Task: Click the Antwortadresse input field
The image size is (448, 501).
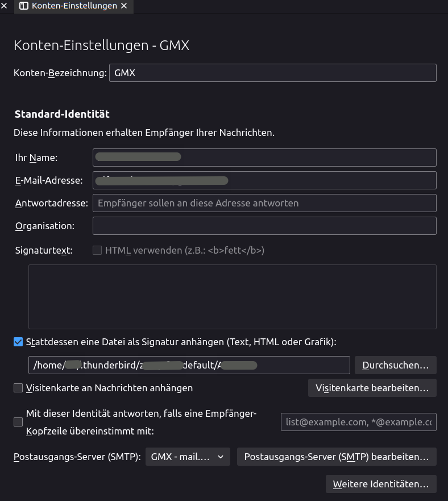Action: 264,203
